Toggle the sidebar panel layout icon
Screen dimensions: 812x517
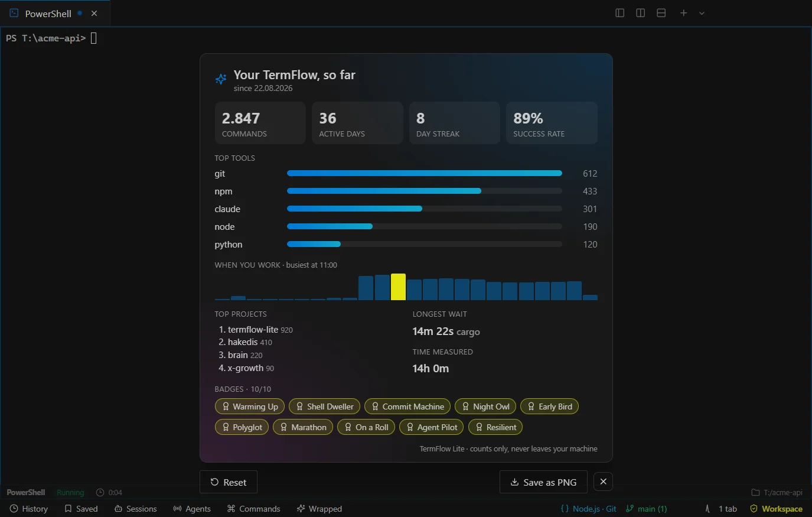click(619, 13)
